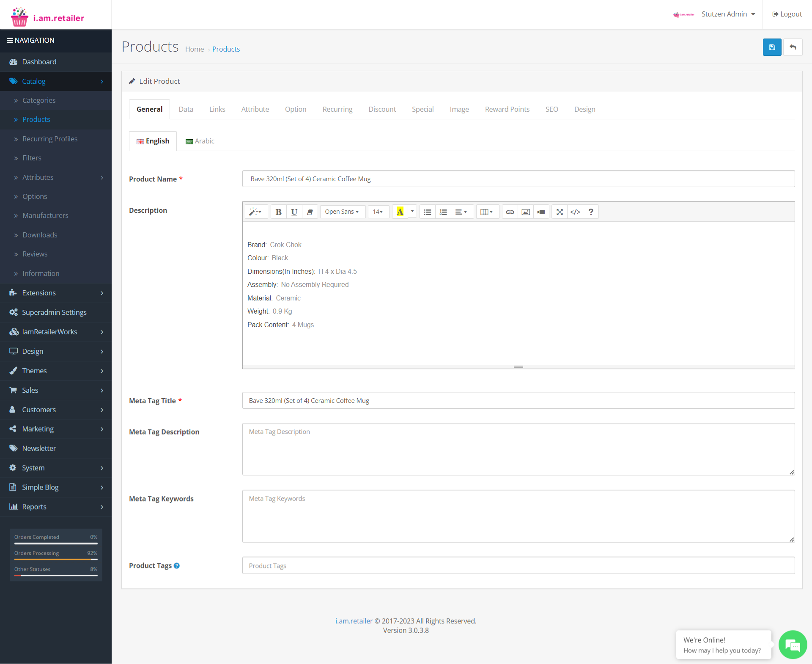
Task: Click the back arrow cancel icon
Action: pos(793,47)
